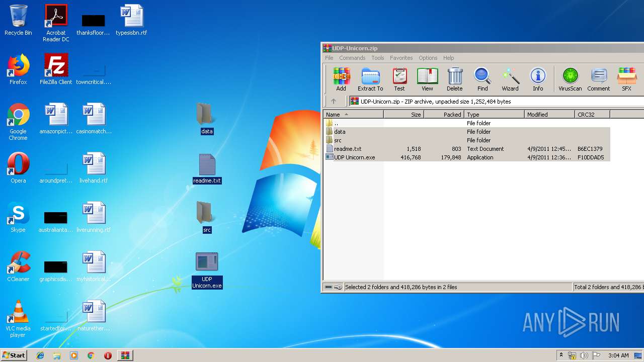Select the data folder on the desktop
Image resolution: width=644 pixels, height=362 pixels.
pos(207,119)
